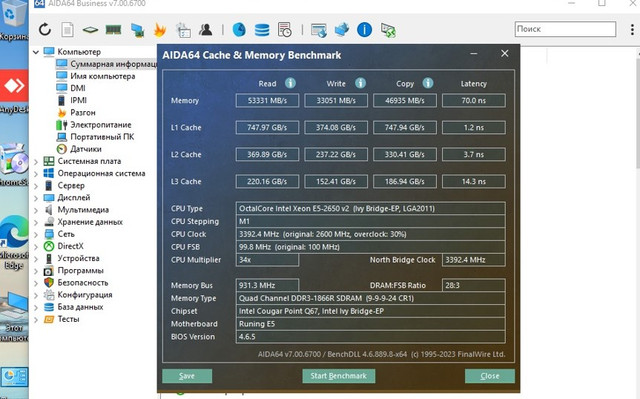
Task: Click the Save button in benchmark dialog
Action: click(x=187, y=376)
